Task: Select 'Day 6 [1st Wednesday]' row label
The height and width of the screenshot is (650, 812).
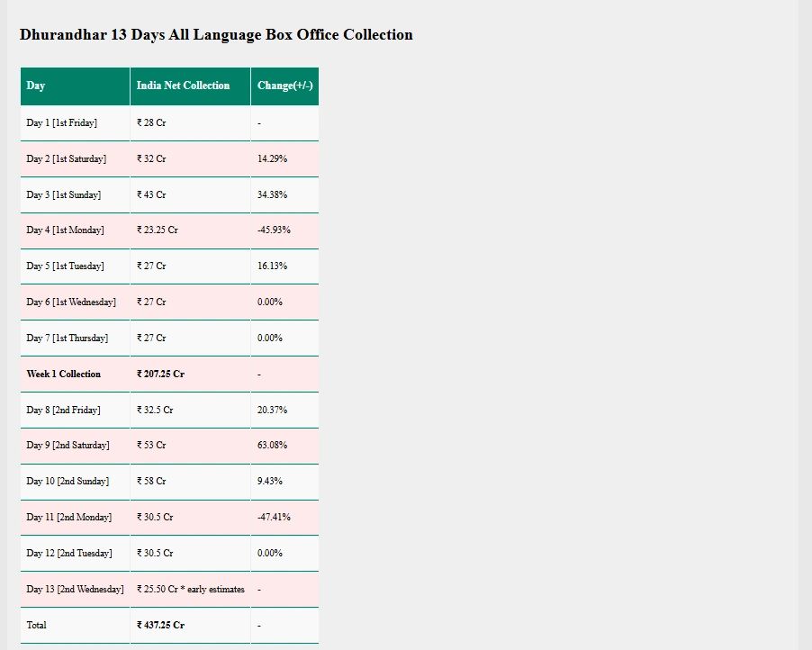Action: tap(71, 302)
